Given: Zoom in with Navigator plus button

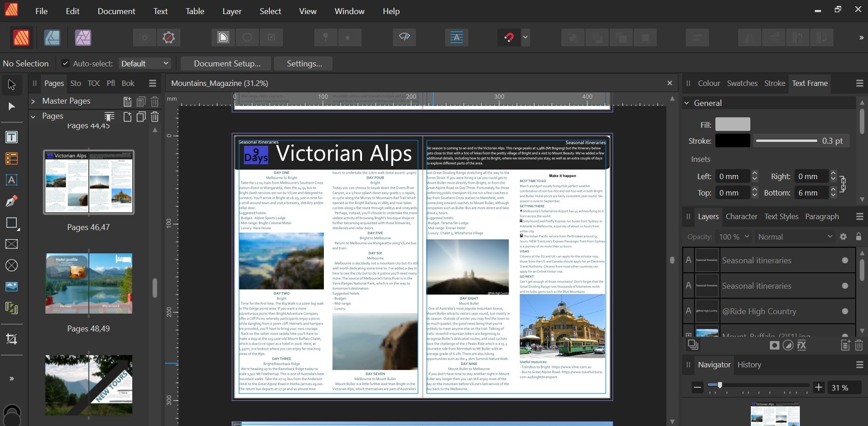Looking at the screenshot, I should pos(818,387).
